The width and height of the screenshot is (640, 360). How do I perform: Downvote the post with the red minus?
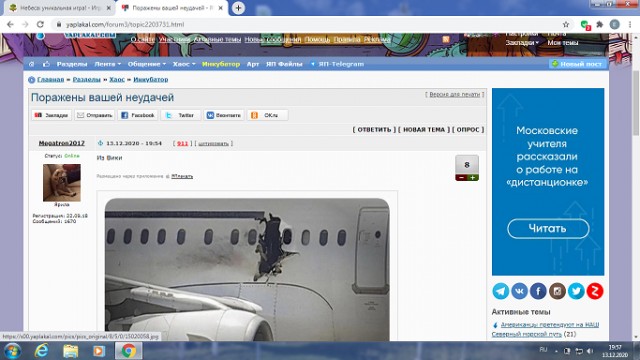coord(461,178)
